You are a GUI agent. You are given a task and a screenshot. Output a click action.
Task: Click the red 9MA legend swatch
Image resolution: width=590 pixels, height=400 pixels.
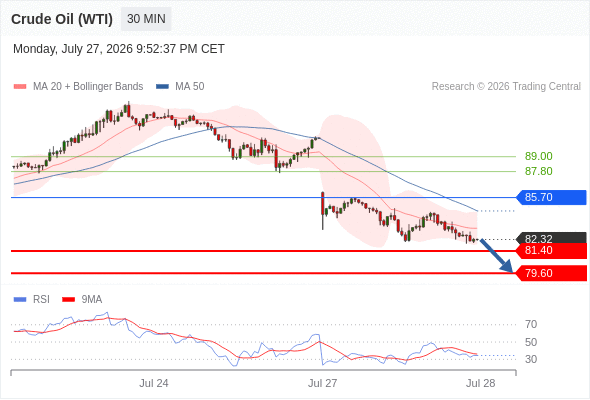point(68,300)
